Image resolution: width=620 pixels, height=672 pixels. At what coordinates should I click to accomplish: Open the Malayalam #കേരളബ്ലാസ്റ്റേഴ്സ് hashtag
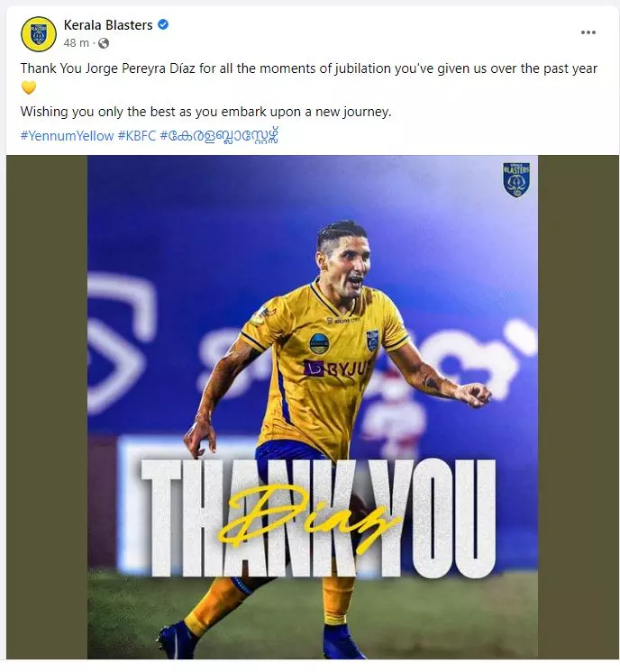tap(219, 136)
